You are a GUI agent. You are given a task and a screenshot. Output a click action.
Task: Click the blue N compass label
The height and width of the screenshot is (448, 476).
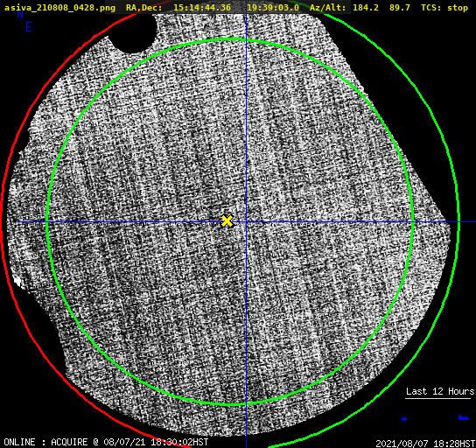[x=20, y=14]
